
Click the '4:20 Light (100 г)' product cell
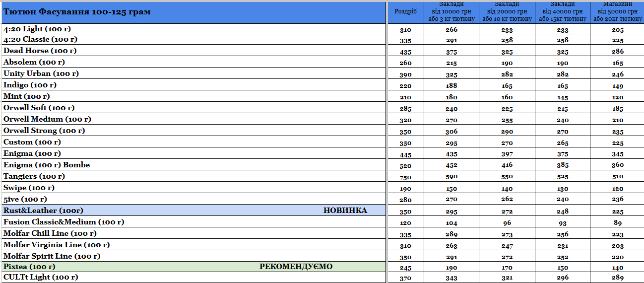click(193, 29)
